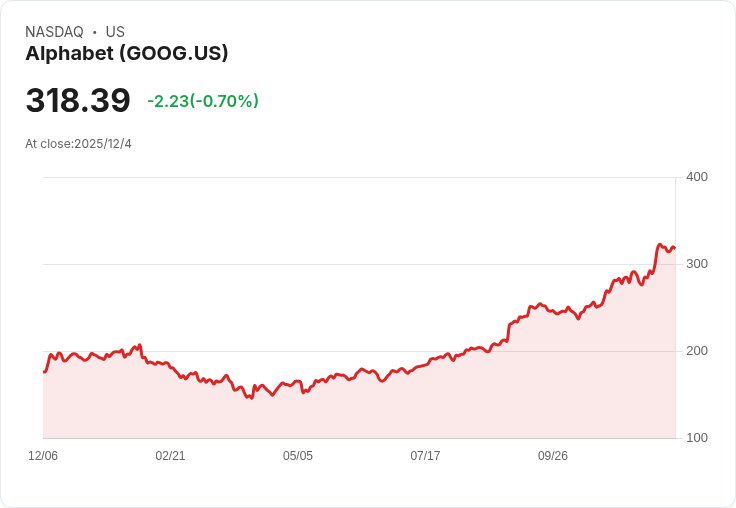This screenshot has width=736, height=508.
Task: Click the 100 y-axis price label
Action: tap(697, 438)
